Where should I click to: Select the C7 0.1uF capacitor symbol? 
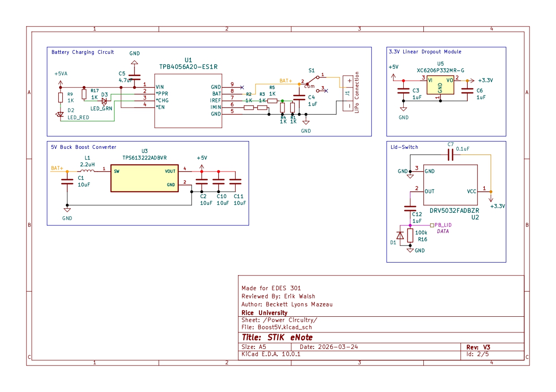click(451, 155)
